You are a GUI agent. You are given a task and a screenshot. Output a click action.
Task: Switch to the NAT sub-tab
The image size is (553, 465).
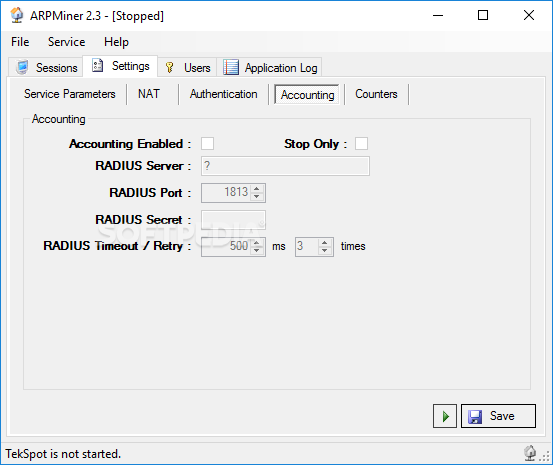[x=149, y=94]
